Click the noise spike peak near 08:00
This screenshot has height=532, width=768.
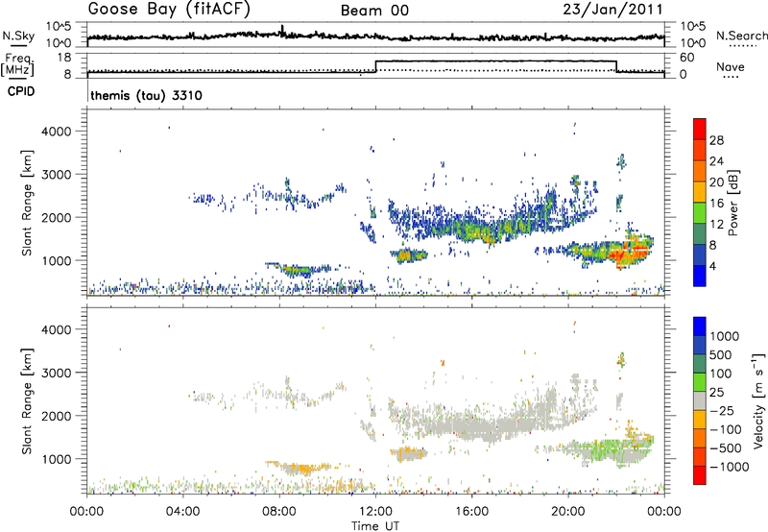282,28
